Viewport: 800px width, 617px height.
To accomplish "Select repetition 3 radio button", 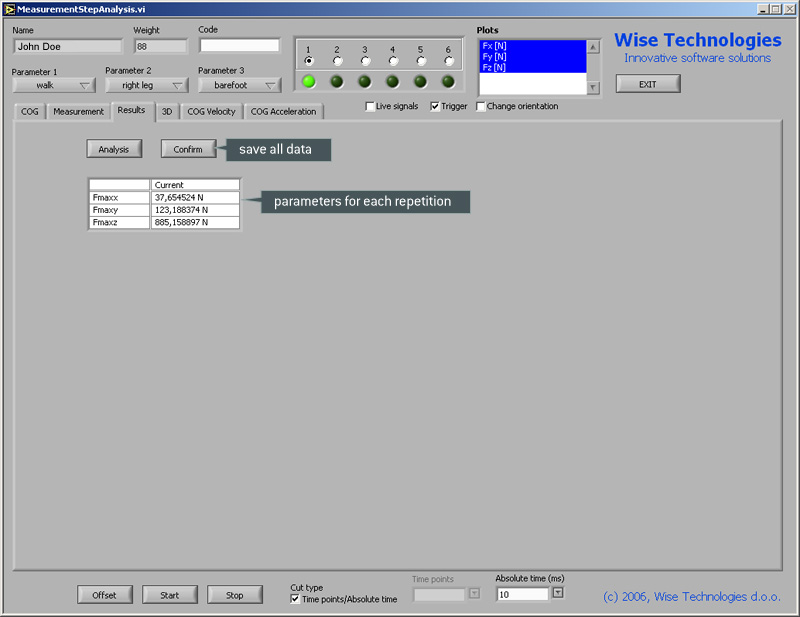I will (x=365, y=61).
